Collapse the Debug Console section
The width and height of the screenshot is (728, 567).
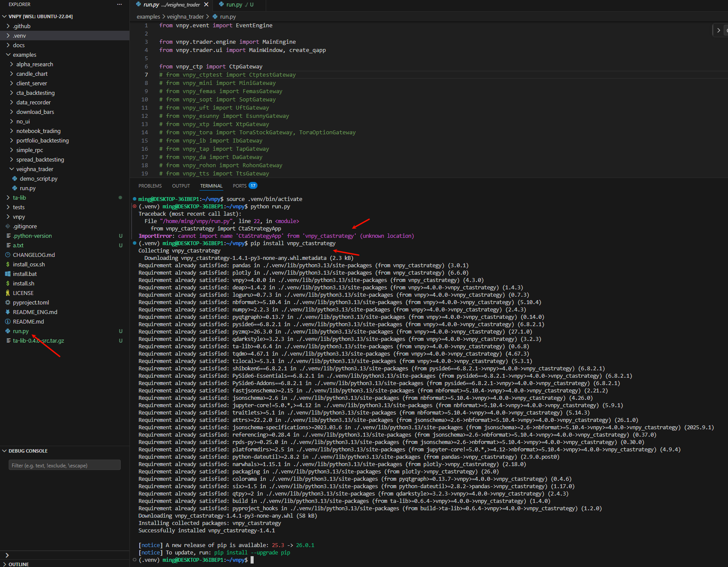pos(28,451)
